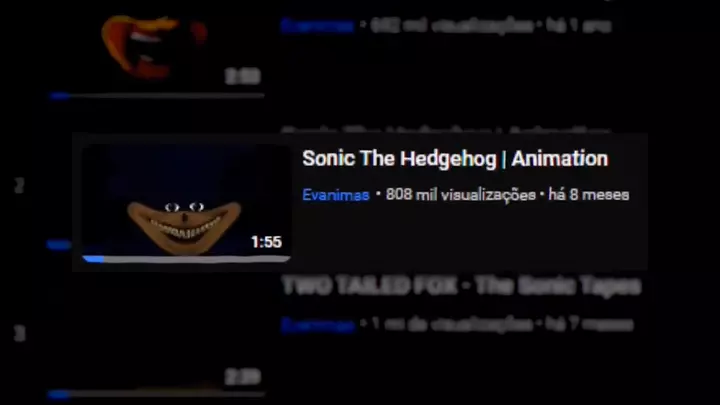Click the "808 mil visualizações" view count

click(461, 195)
